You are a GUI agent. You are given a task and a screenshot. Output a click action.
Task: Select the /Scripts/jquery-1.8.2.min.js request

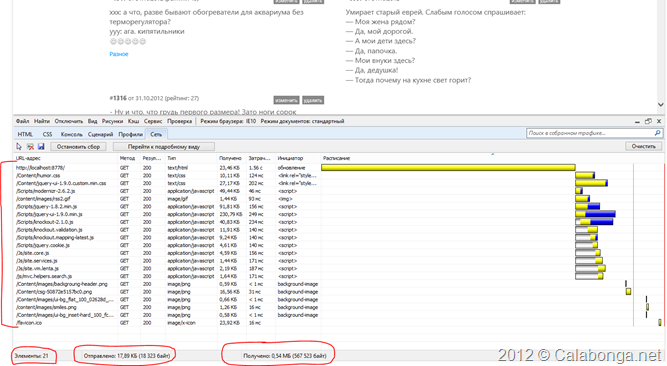pyautogui.click(x=46, y=206)
